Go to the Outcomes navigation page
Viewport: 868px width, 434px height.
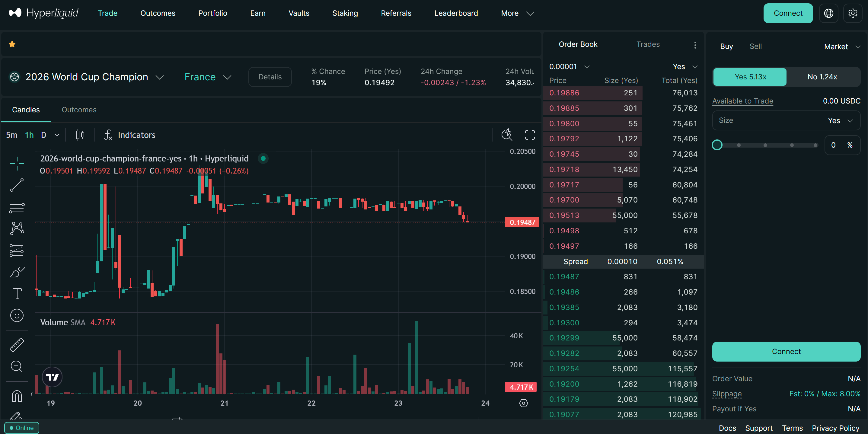click(x=158, y=13)
